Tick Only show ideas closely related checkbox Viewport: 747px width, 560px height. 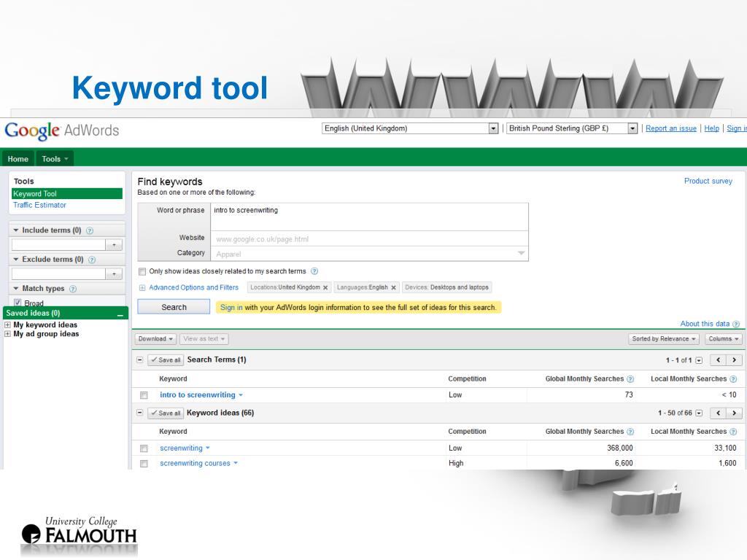(142, 271)
